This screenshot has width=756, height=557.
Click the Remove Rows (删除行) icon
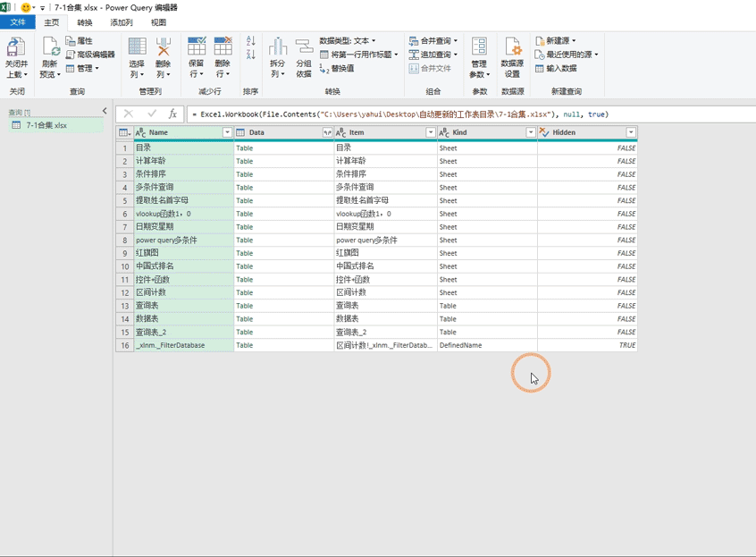[223, 46]
